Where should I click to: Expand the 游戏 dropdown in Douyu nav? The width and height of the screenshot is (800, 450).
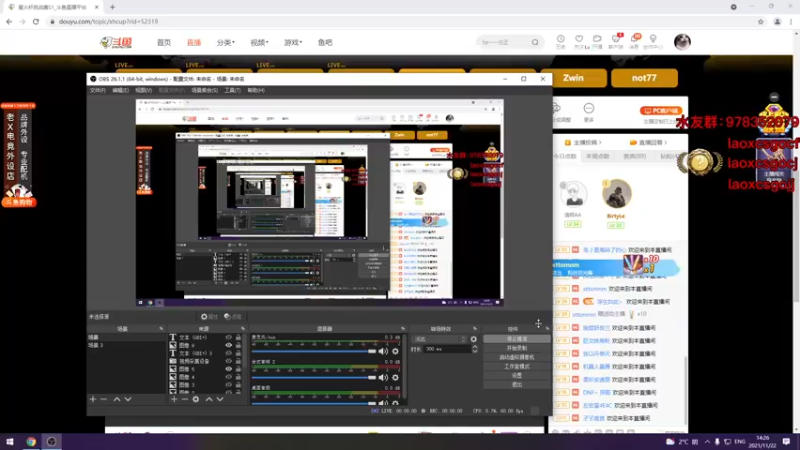pyautogui.click(x=293, y=42)
